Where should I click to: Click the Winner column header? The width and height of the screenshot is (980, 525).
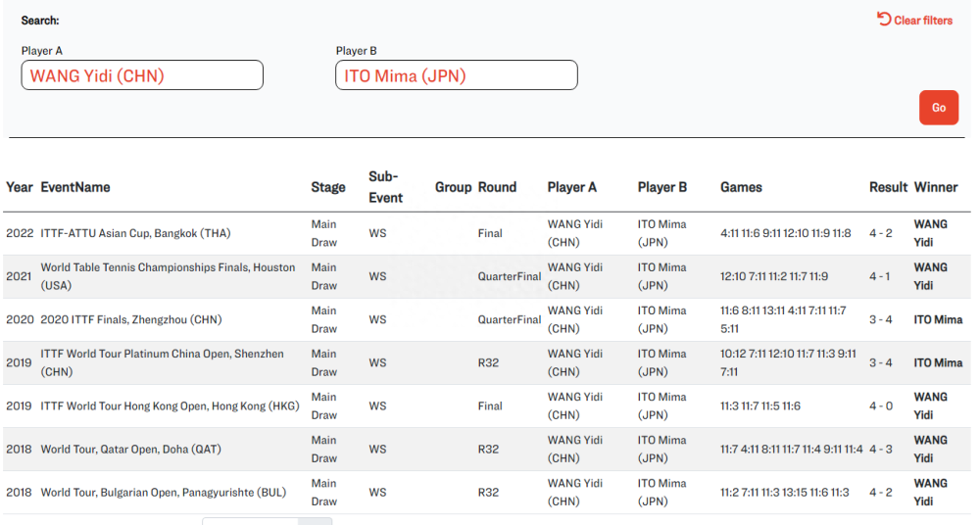(x=936, y=187)
